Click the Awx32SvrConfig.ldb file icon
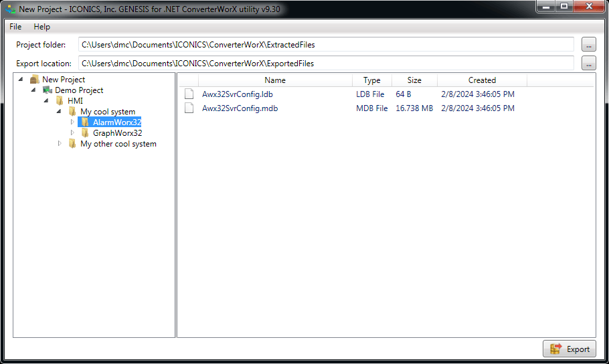Viewport: 609px width, 364px height. (x=189, y=94)
